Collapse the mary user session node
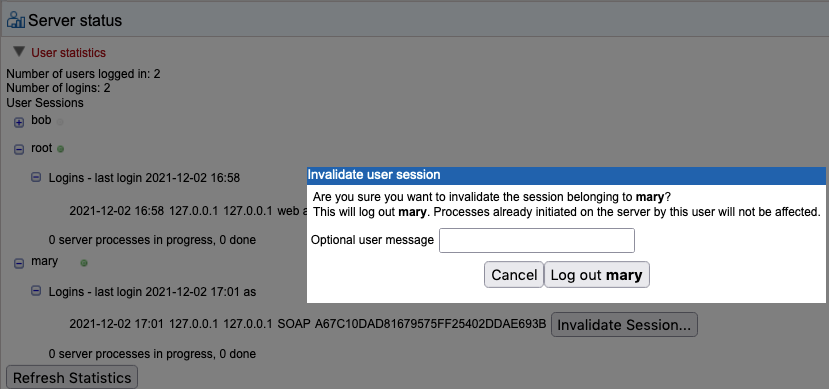 pos(19,263)
